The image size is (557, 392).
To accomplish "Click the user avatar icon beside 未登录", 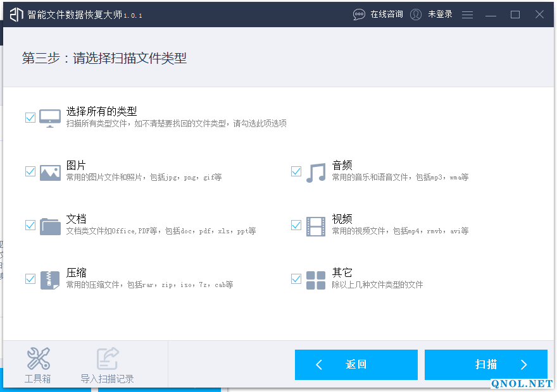I will (416, 14).
